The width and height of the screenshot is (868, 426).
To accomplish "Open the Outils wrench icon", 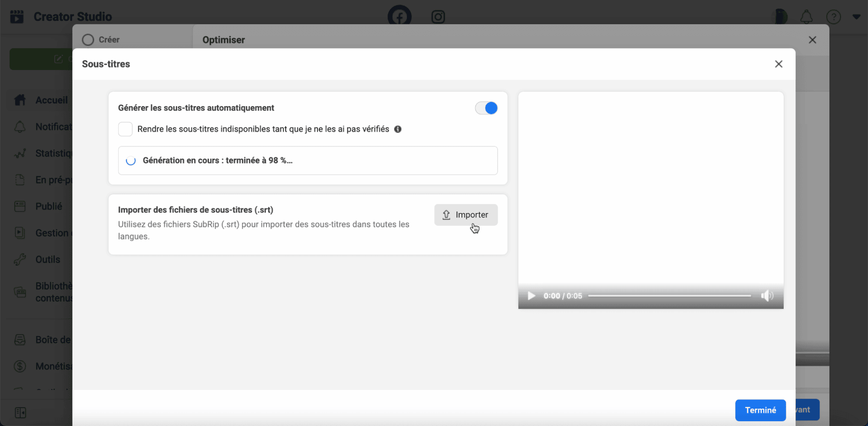I will coord(20,260).
